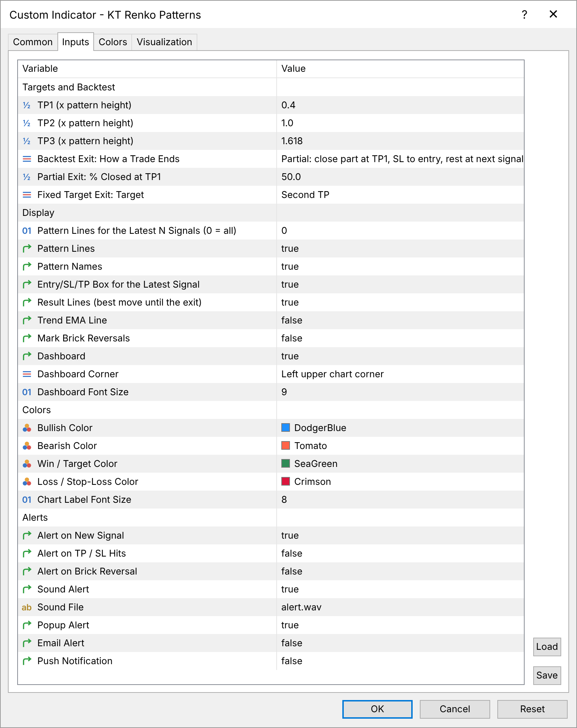Click the DodgerBlue color swatch square
Screen dimensions: 577x728
[286, 427]
